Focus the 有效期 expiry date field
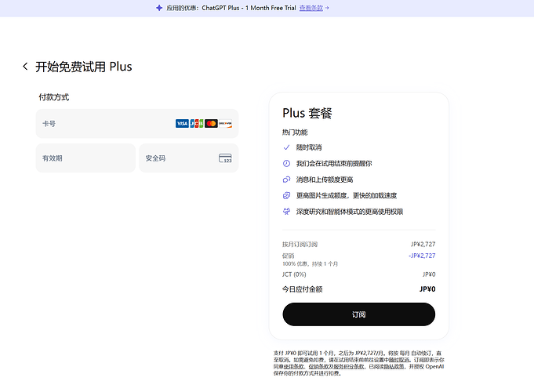This screenshot has height=392, width=534. (85, 158)
